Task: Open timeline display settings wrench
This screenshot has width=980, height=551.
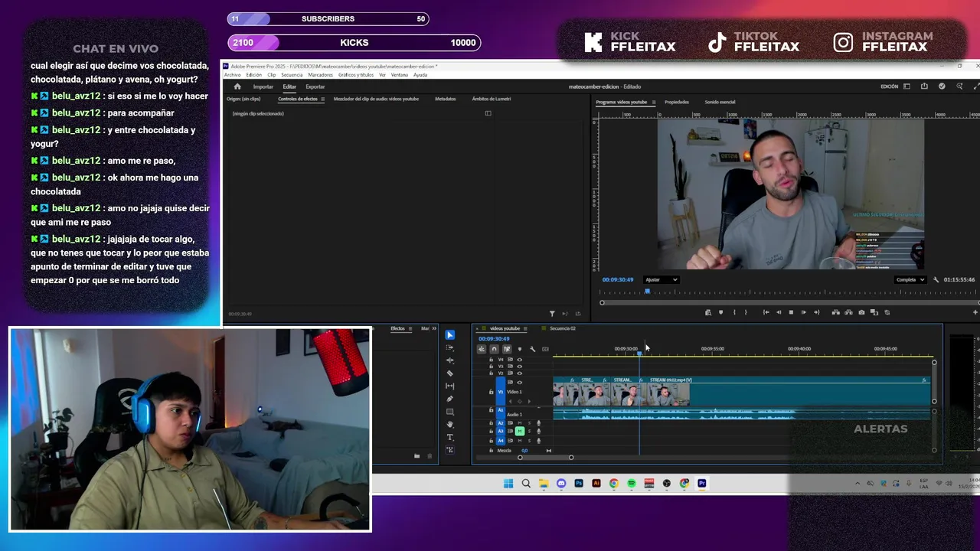Action: coord(533,349)
